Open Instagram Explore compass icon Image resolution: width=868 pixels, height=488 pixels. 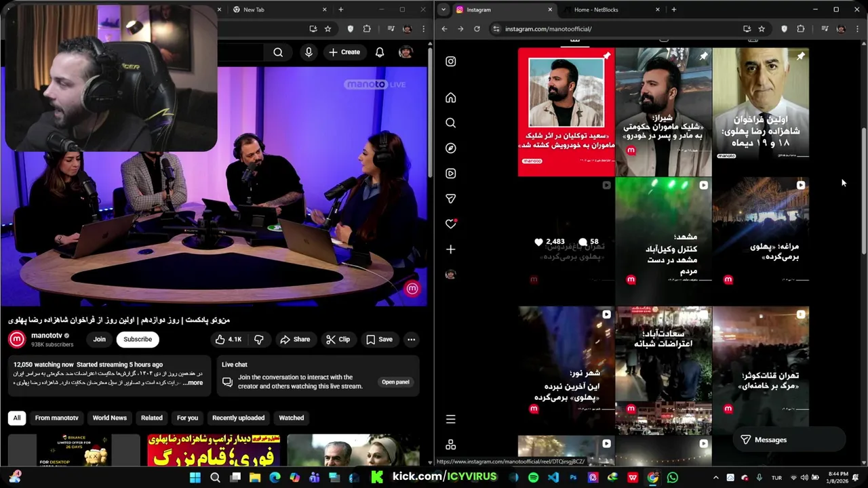point(451,148)
